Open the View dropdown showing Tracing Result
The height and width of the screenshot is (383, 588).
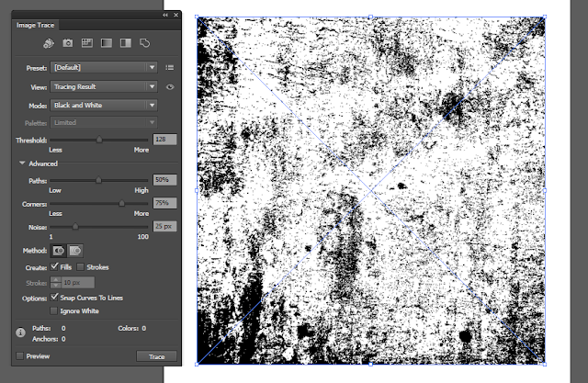104,86
